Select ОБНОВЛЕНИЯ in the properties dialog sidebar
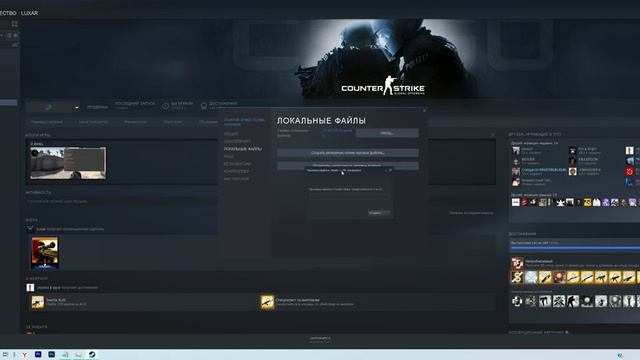640x360 pixels. [237, 141]
